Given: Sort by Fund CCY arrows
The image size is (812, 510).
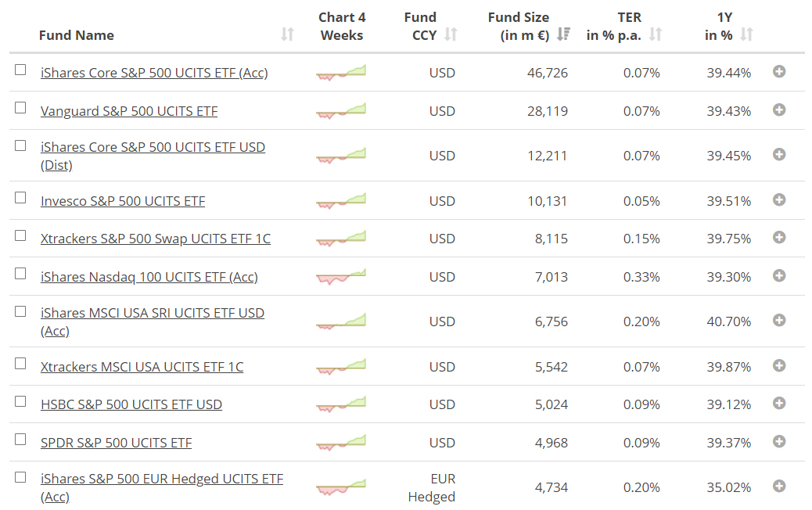Looking at the screenshot, I should (451, 34).
